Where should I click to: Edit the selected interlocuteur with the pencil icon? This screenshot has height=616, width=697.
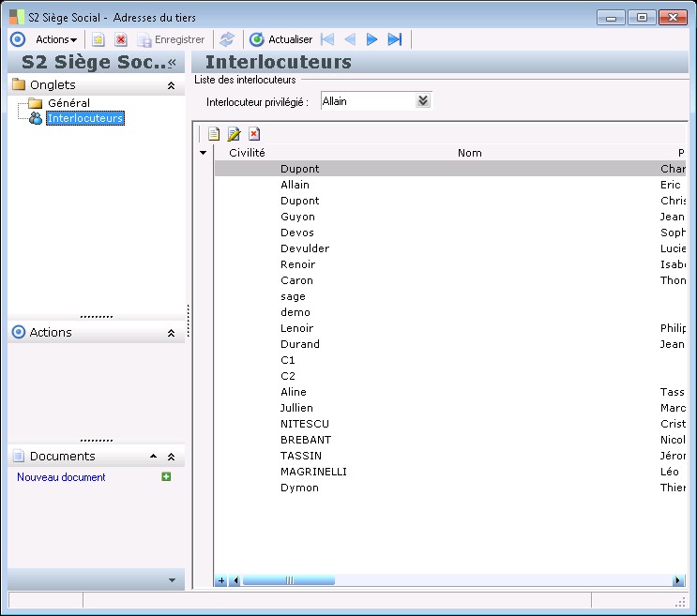(x=234, y=134)
